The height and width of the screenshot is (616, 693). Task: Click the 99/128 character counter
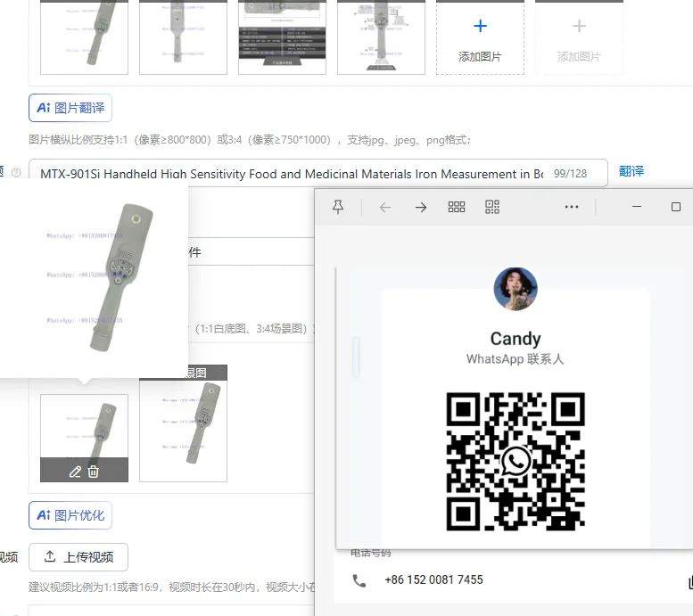coord(570,174)
